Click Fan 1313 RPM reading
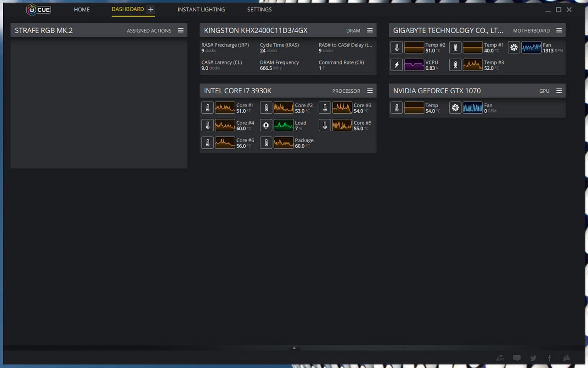The height and width of the screenshot is (368, 588). point(553,48)
